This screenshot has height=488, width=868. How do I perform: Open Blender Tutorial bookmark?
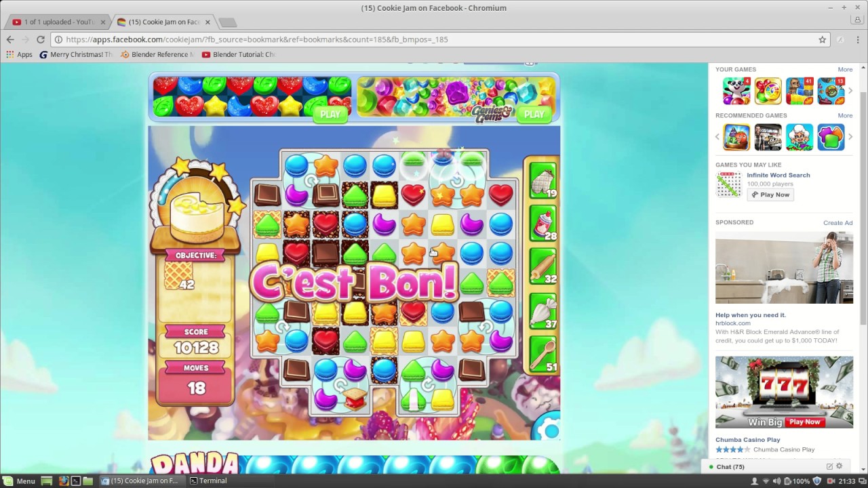click(x=238, y=54)
